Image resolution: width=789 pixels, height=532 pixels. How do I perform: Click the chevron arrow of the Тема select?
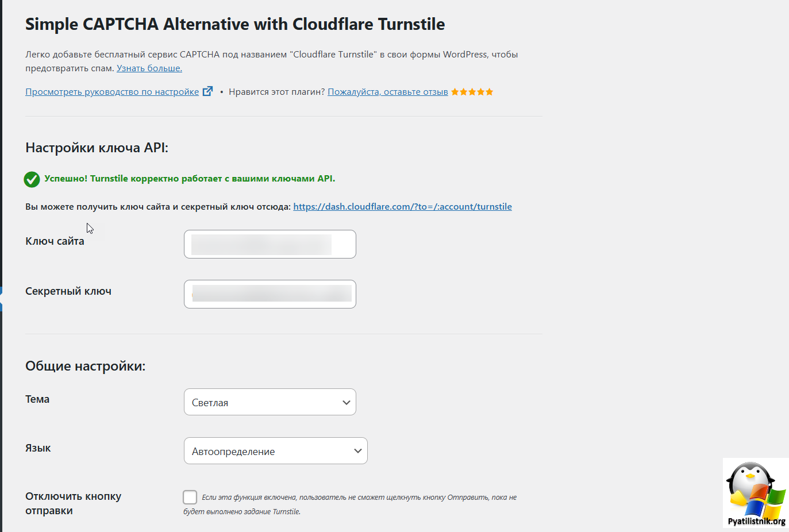click(346, 403)
